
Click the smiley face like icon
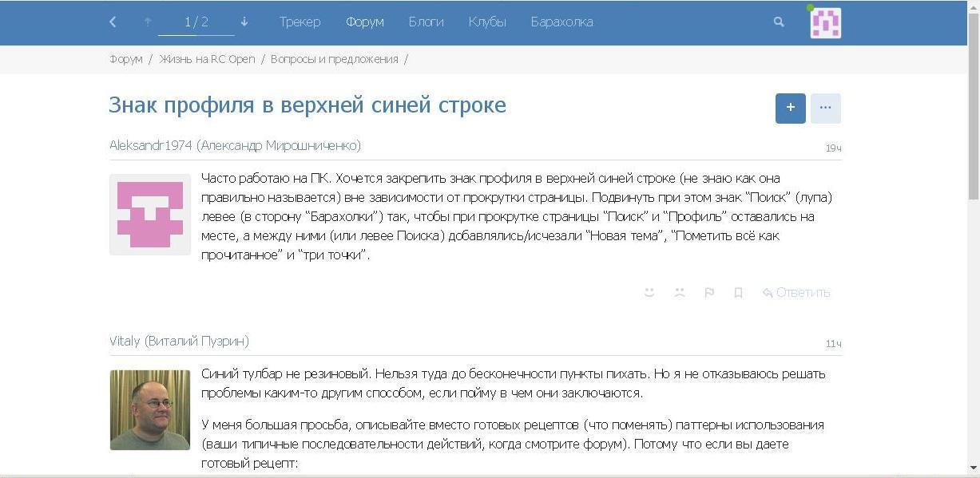click(x=649, y=293)
